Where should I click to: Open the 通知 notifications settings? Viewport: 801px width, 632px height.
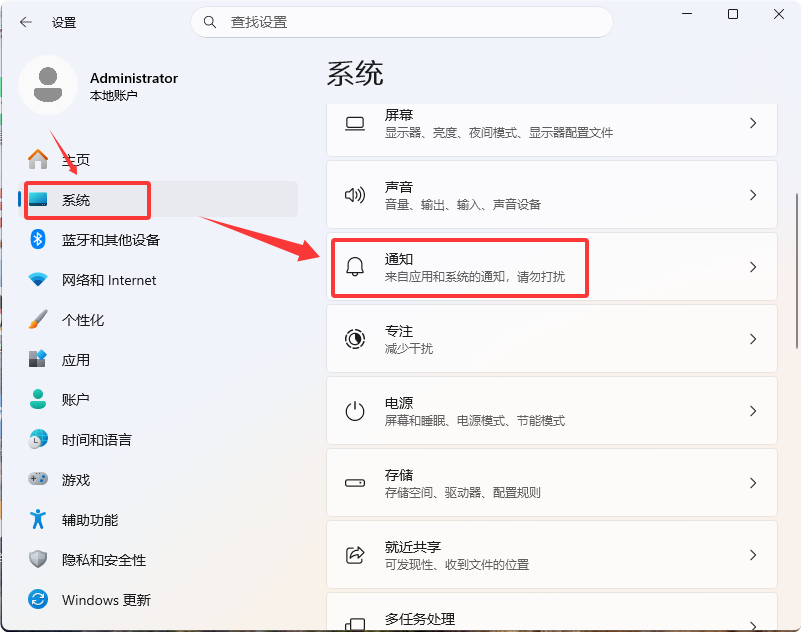click(x=552, y=267)
